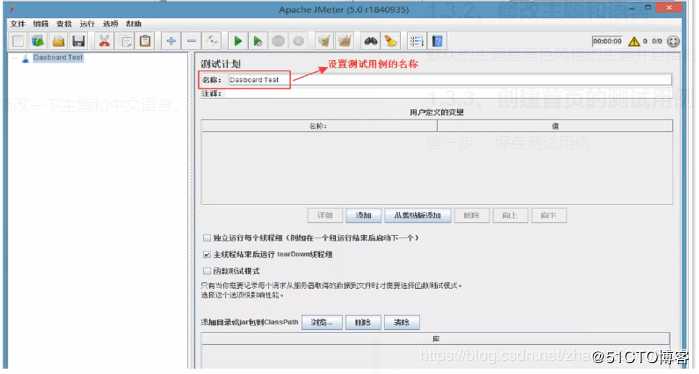The image size is (699, 374).
Task: Start test without pauses icon
Action: click(258, 41)
